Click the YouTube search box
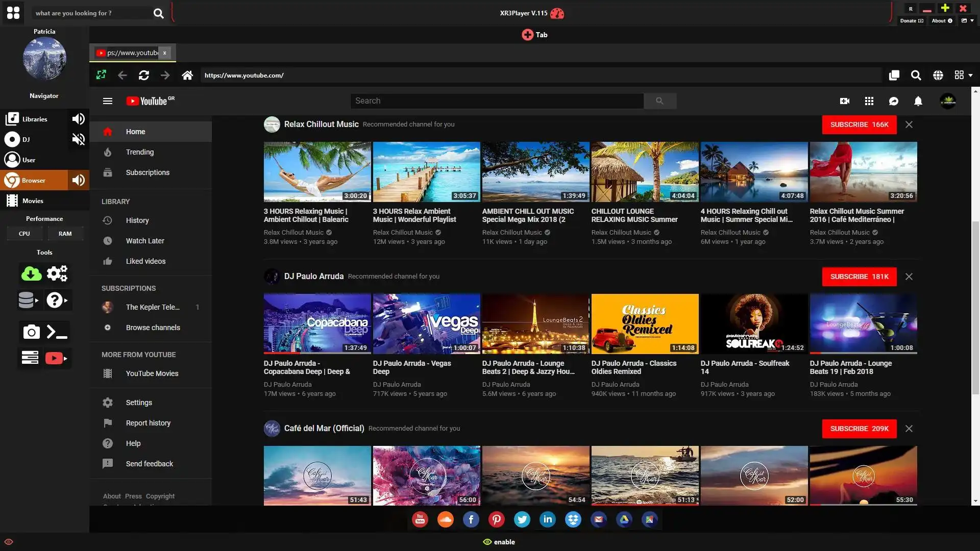 click(497, 101)
